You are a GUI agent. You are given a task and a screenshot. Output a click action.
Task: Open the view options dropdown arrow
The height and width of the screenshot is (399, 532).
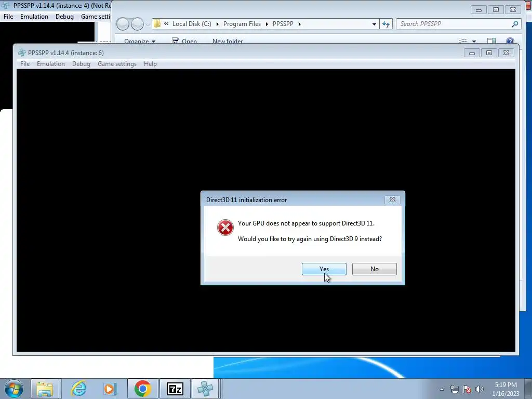(474, 42)
